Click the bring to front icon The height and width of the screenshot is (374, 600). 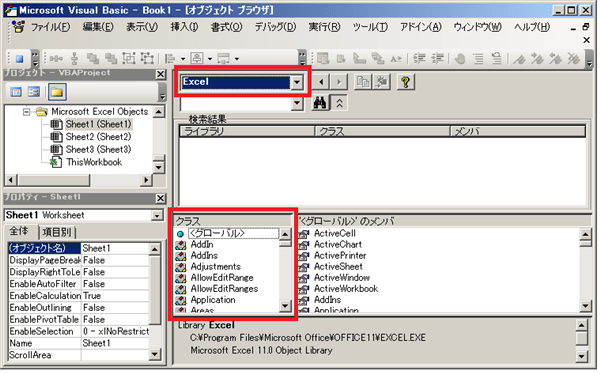tap(93, 59)
